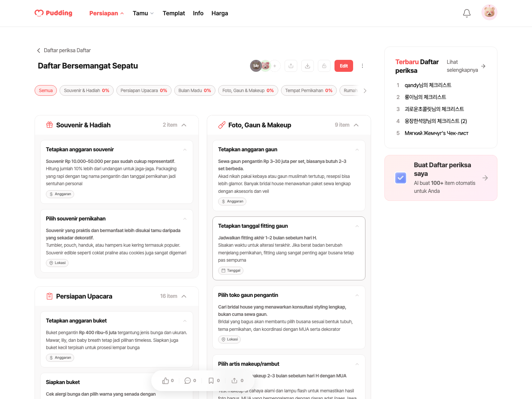Collapse Tetapkan tanggal fitting gaun card
The height and width of the screenshot is (399, 532).
(357, 226)
